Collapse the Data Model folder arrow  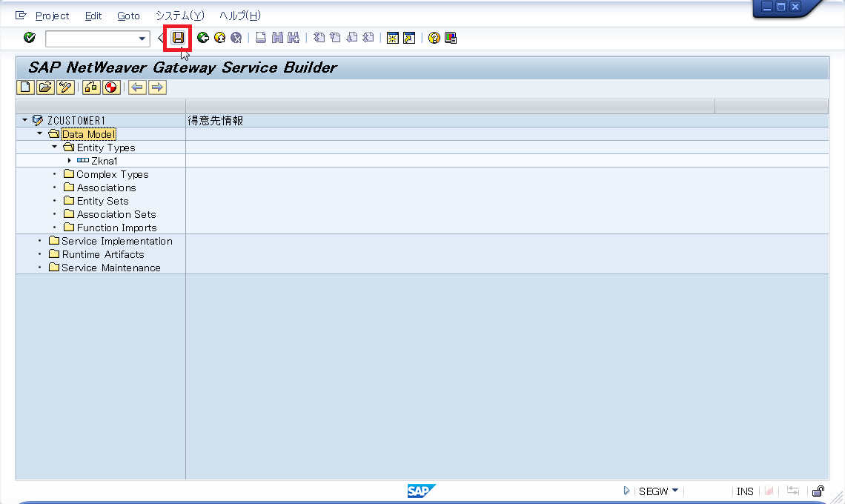coord(39,133)
